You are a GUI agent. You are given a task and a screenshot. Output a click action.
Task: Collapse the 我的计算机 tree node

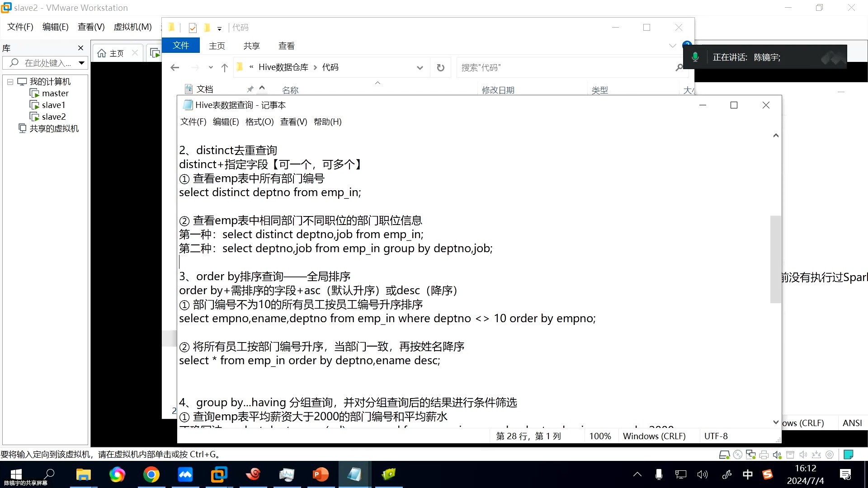point(10,82)
